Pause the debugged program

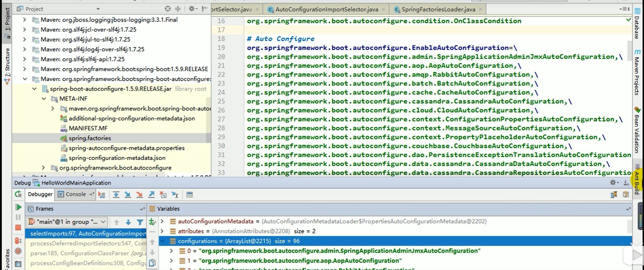pyautogui.click(x=18, y=217)
